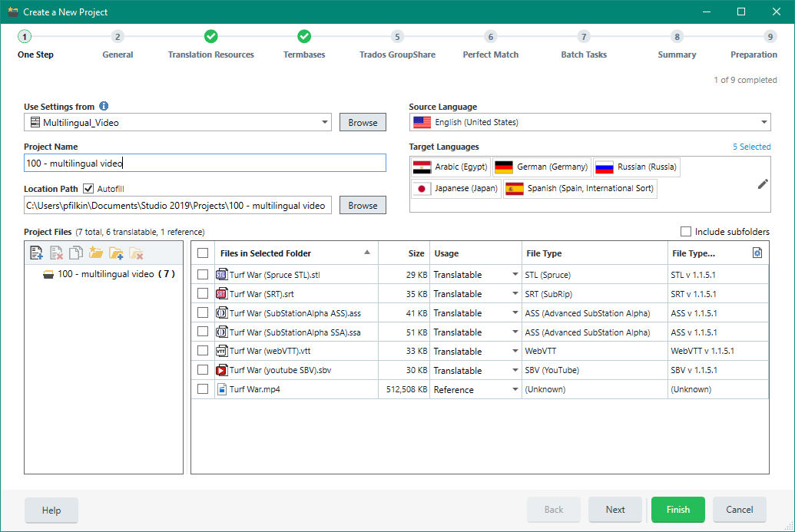
Task: Open file type settings icon in column header
Action: pyautogui.click(x=757, y=253)
